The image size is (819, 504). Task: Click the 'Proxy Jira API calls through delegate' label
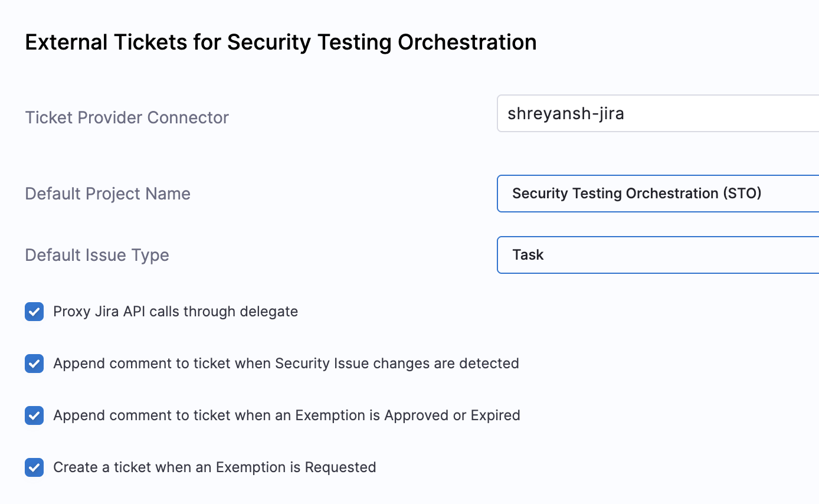click(x=175, y=312)
